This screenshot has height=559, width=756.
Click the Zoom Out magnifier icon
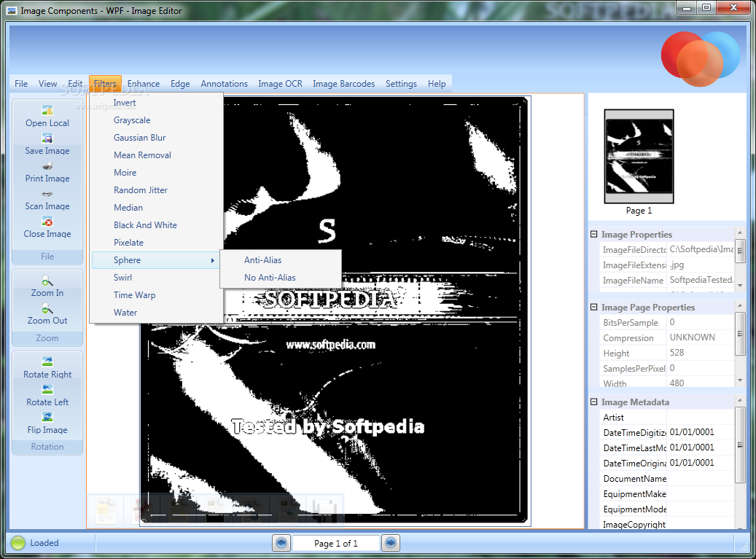click(47, 308)
